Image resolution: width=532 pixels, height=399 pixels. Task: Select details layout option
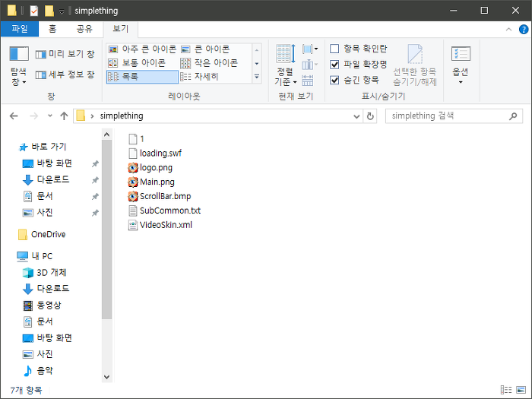point(199,77)
